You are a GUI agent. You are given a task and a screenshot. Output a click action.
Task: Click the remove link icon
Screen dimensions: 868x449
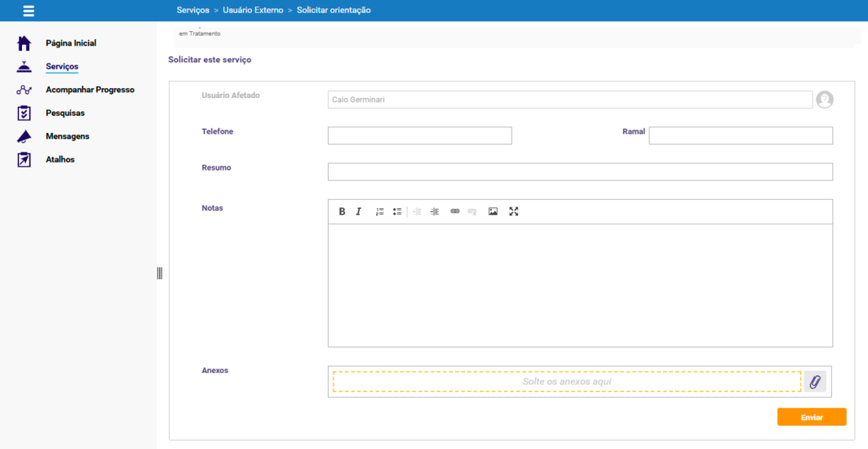pyautogui.click(x=472, y=211)
